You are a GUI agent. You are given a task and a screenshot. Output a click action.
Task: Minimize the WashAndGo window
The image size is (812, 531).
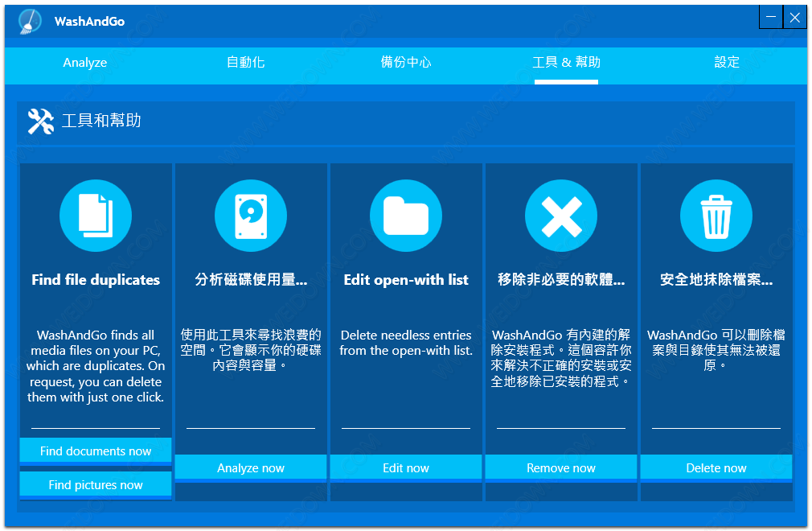[771, 17]
